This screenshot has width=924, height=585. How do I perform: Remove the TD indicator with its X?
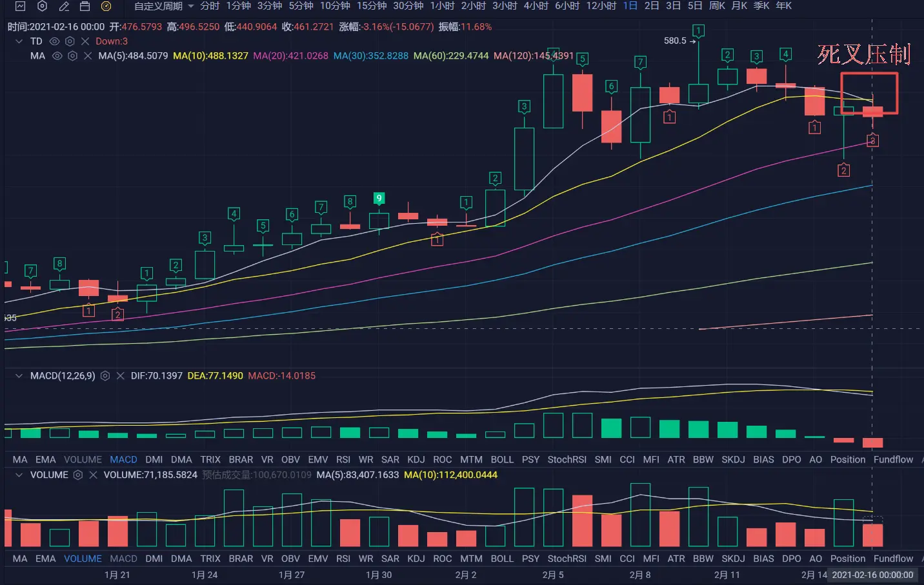85,41
